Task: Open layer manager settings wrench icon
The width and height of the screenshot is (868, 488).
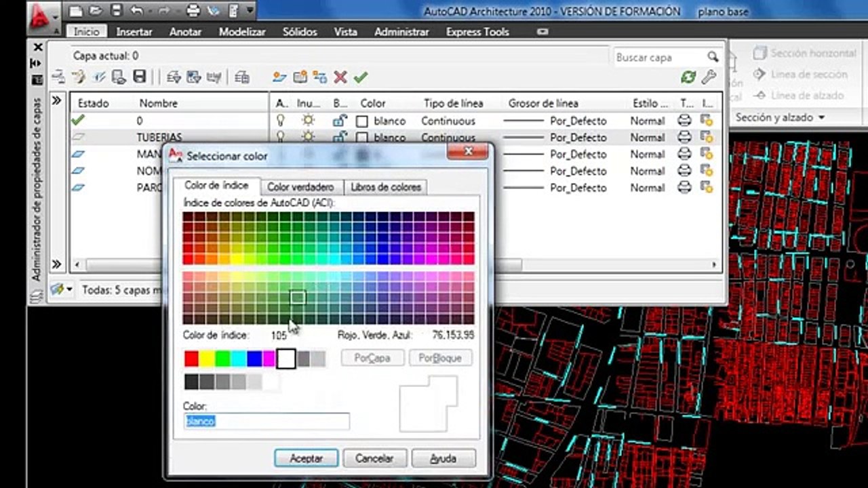Action: [x=709, y=77]
